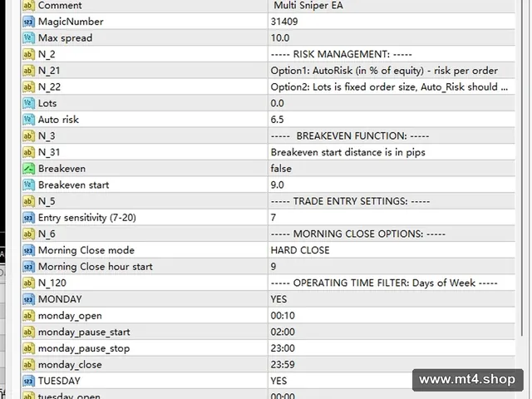Click the string icon beside N_2
The height and width of the screenshot is (399, 532).
[28, 54]
